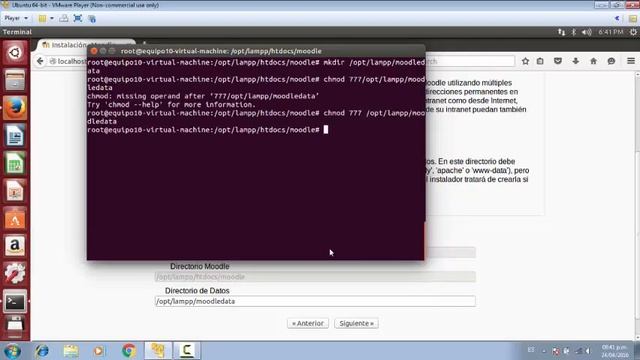The width and height of the screenshot is (640, 360).
Task: Click the Directorio Moodle disabled field
Action: (x=315, y=277)
